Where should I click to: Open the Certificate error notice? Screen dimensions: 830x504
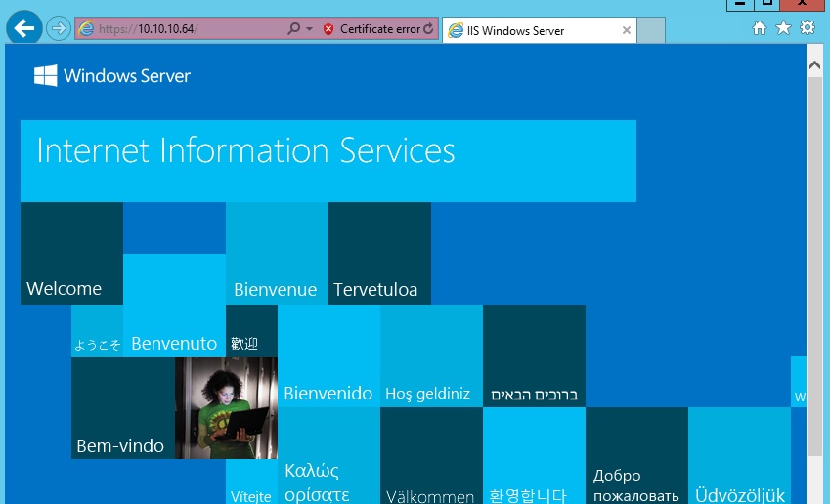point(379,29)
